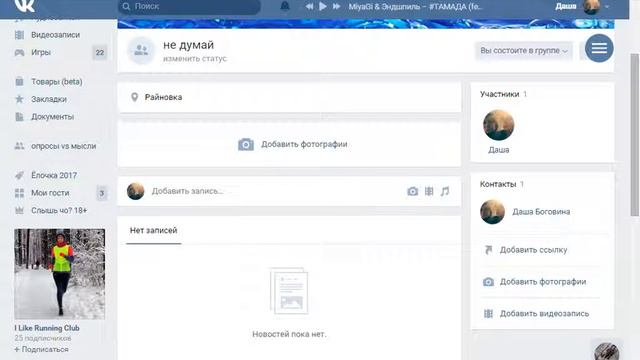This screenshot has height=360, width=640.
Task: Open Мои гости app in sidebar
Action: (50, 193)
